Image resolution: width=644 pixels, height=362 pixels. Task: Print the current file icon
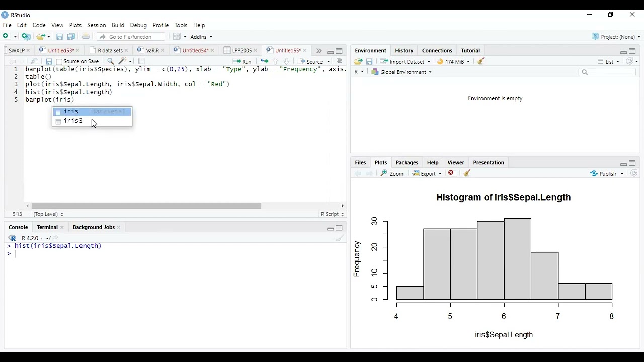86,36
